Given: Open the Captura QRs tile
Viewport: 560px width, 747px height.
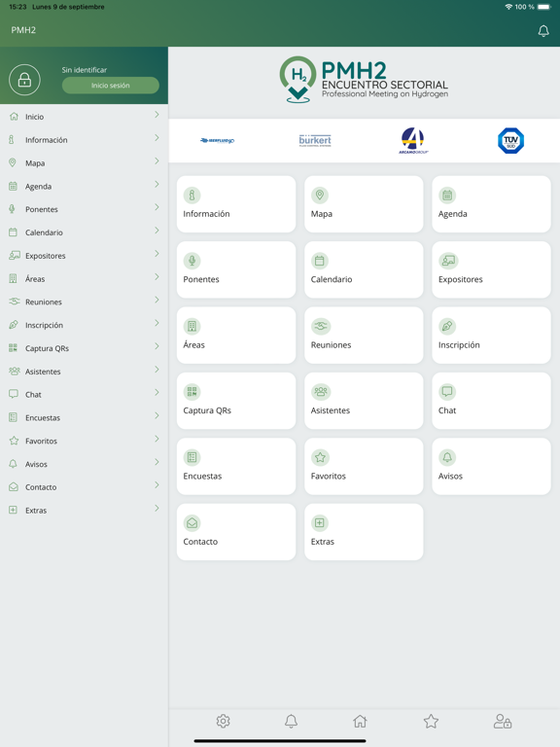Looking at the screenshot, I should [236, 401].
